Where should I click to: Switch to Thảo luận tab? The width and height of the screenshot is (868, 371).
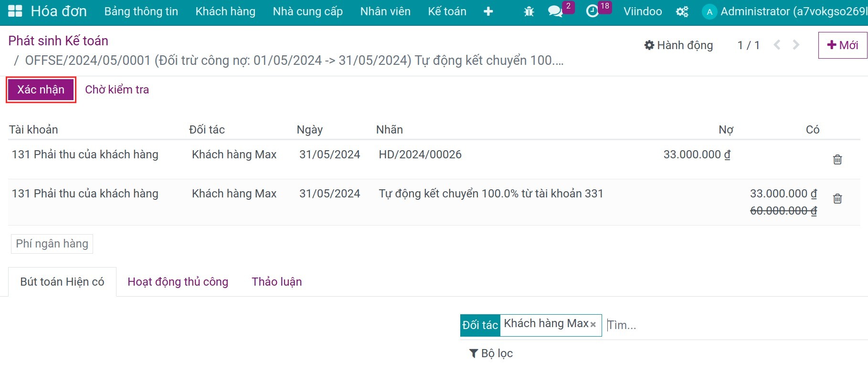(277, 282)
